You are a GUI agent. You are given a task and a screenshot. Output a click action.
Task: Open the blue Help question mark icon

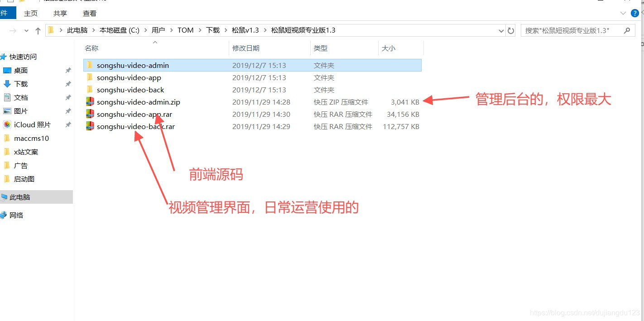[x=634, y=13]
